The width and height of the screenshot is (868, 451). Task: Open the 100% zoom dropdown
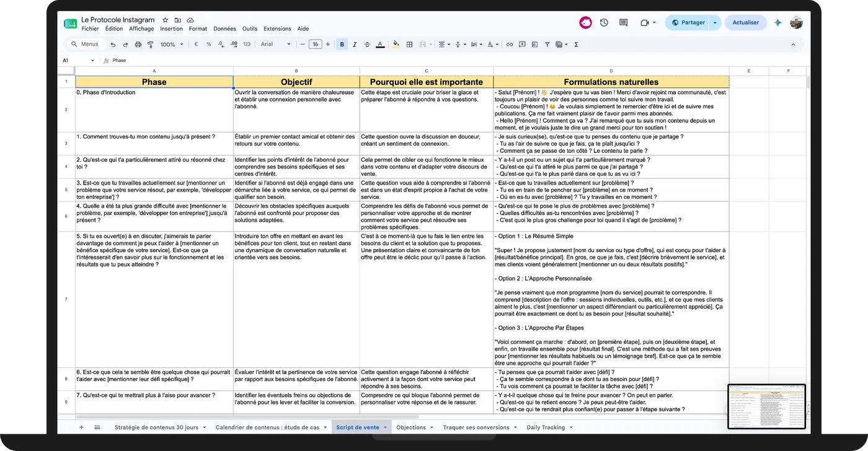pyautogui.click(x=172, y=45)
